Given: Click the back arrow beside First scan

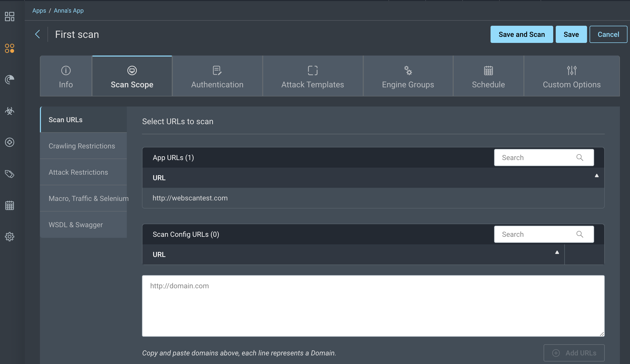Looking at the screenshot, I should 38,34.
